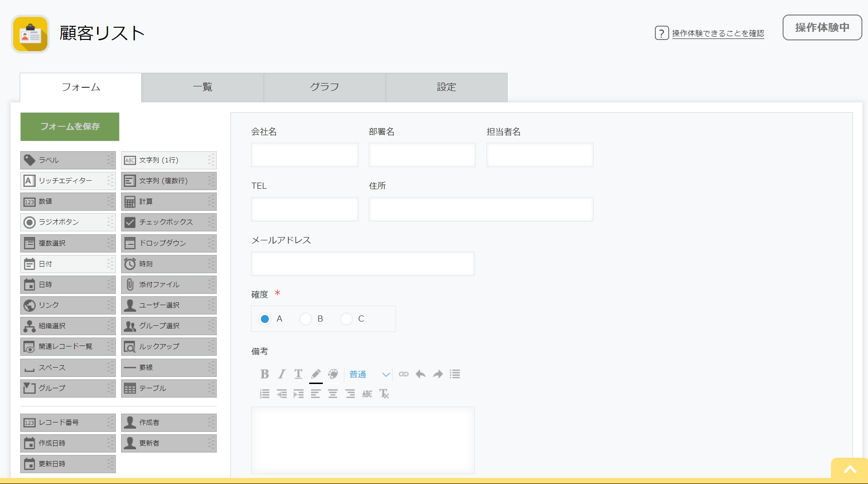The width and height of the screenshot is (868, 484).
Task: Apply bold formatting in the 備考 editor
Action: pos(265,374)
